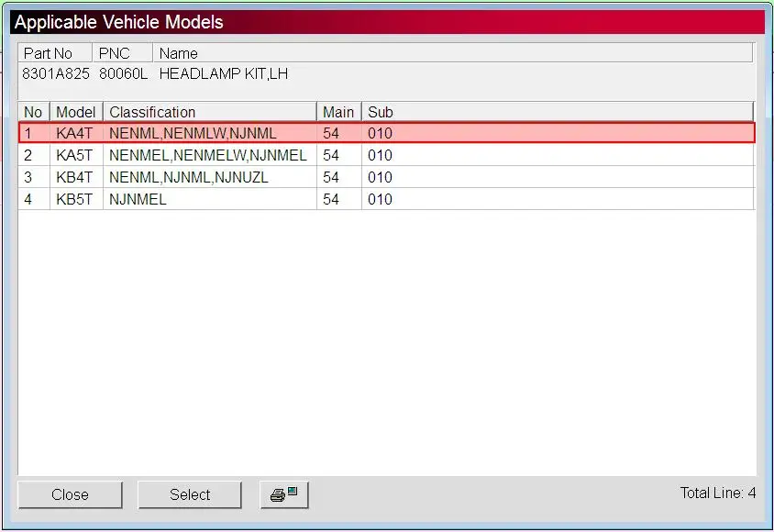The image size is (774, 532).
Task: Close the Applicable Vehicle Models dialog
Action: [x=70, y=494]
